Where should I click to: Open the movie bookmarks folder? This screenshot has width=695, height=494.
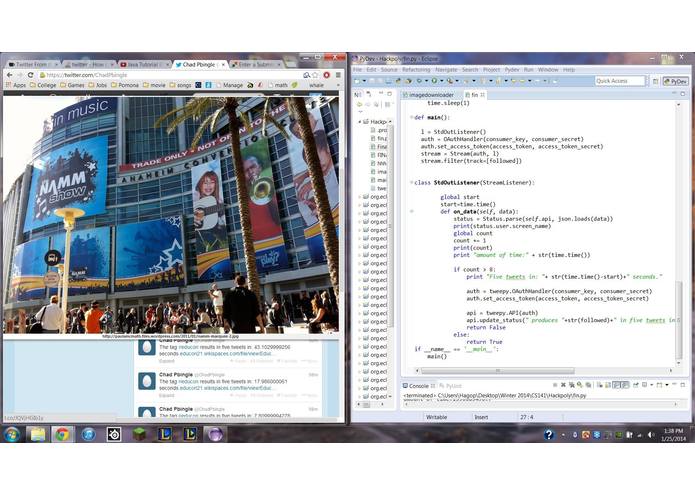[154, 85]
